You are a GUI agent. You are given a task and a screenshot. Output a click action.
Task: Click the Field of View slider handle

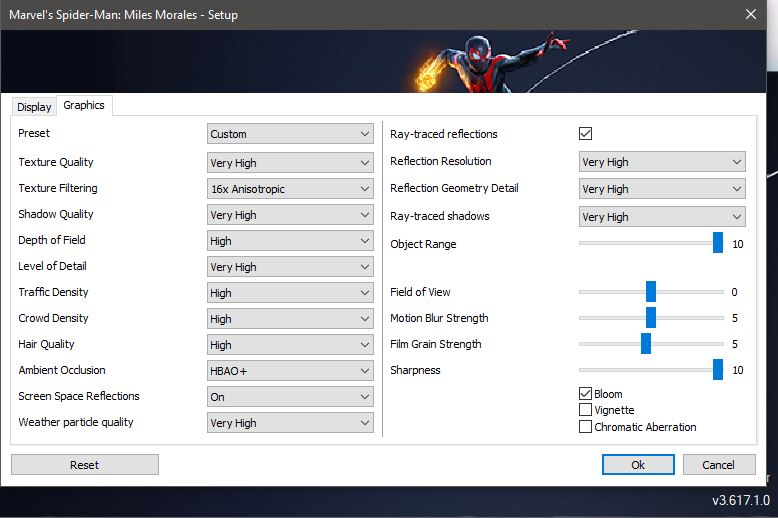[651, 291]
